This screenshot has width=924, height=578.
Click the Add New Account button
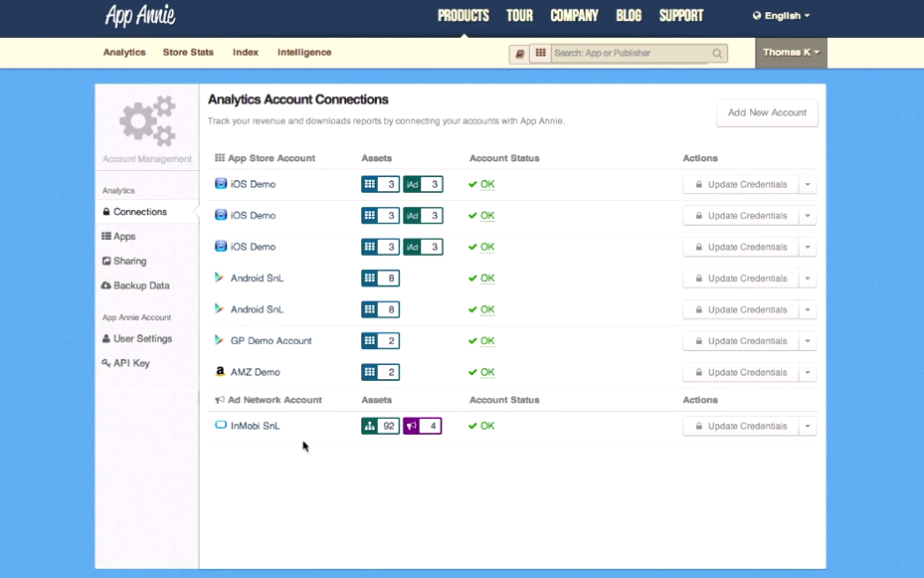pyautogui.click(x=767, y=112)
